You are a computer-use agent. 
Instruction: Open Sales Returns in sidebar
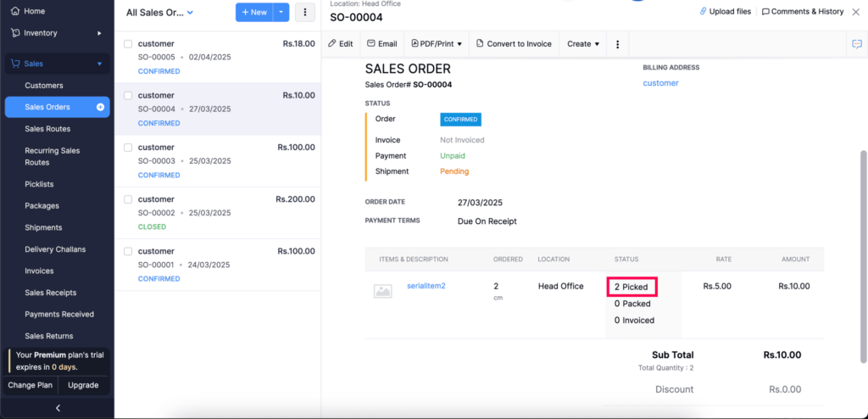tap(48, 336)
